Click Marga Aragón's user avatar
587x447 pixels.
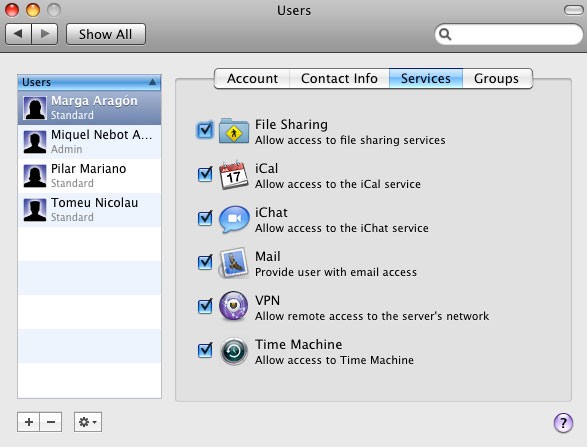pos(35,108)
